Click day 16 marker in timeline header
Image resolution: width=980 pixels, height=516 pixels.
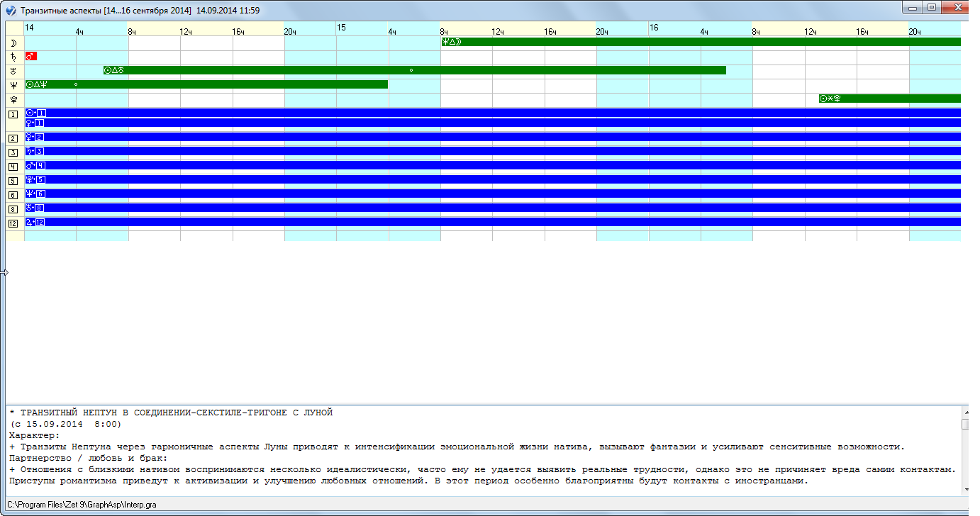654,28
